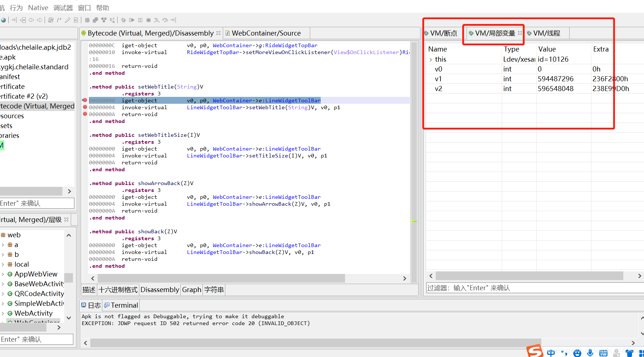Screen dimensions: 644x357
Task: Switch to WebContainer/Source tab
Action: click(266, 33)
